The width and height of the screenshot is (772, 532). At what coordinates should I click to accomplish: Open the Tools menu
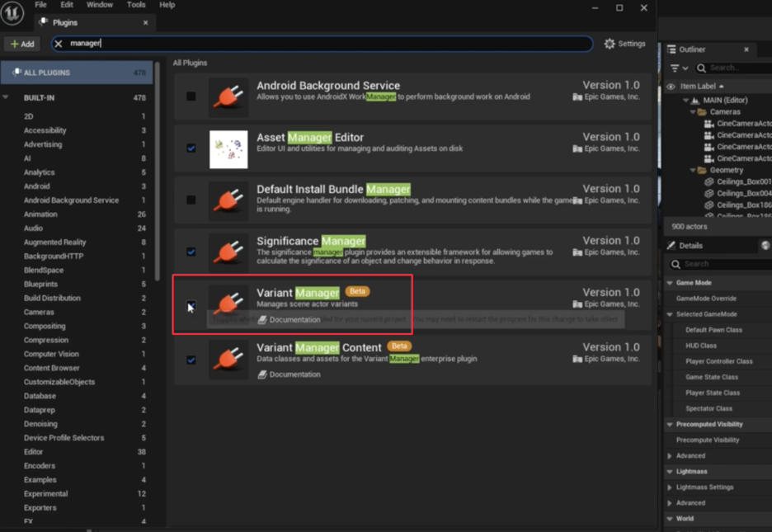[x=136, y=4]
